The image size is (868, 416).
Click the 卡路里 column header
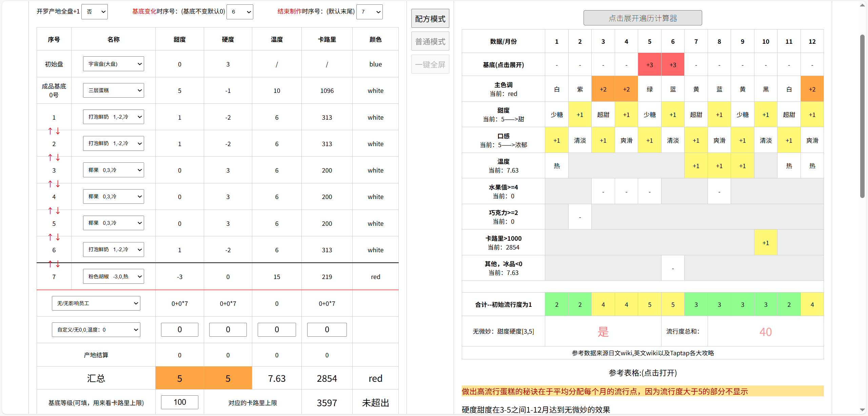pyautogui.click(x=327, y=39)
